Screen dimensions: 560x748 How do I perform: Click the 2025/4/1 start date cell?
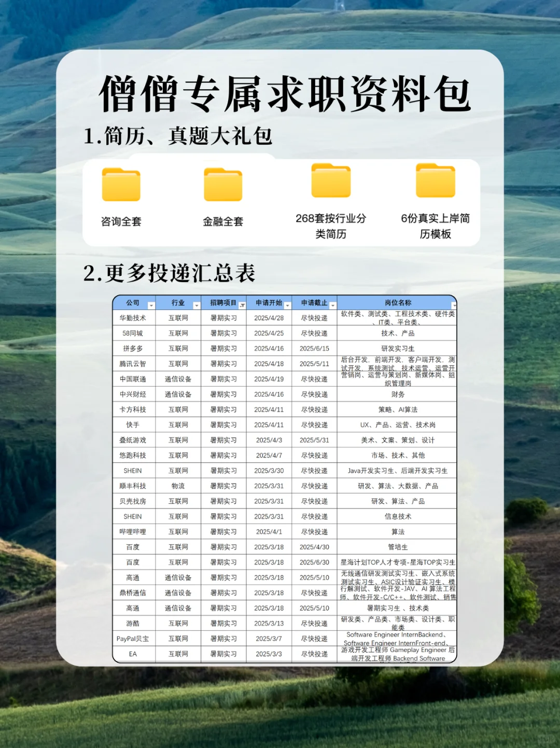pos(269,532)
